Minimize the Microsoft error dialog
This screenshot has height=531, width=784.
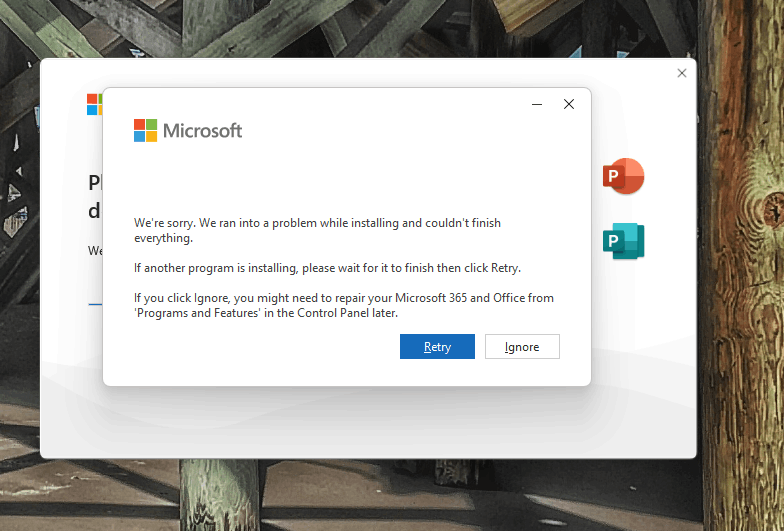click(537, 104)
